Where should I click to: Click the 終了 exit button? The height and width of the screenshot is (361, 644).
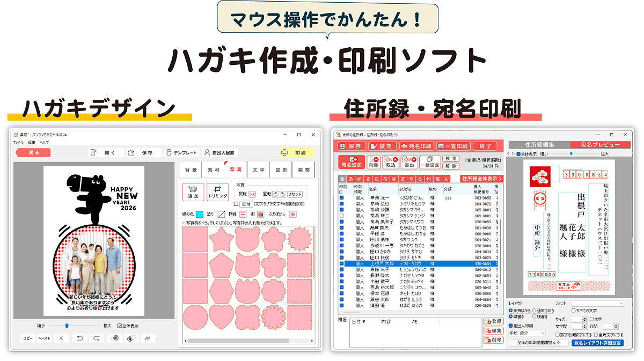click(486, 146)
